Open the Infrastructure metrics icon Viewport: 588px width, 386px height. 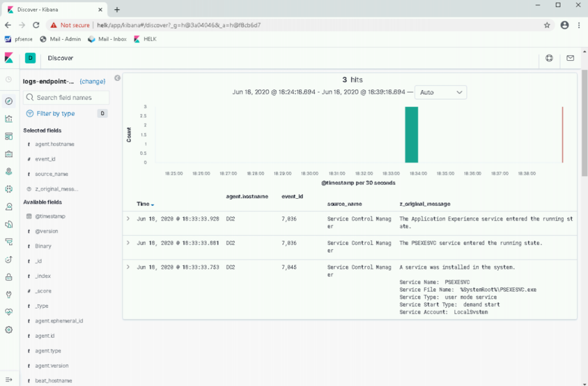click(9, 207)
